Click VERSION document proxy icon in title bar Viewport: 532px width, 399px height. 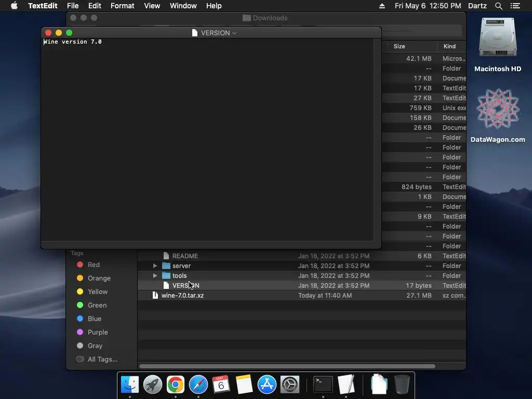[194, 33]
